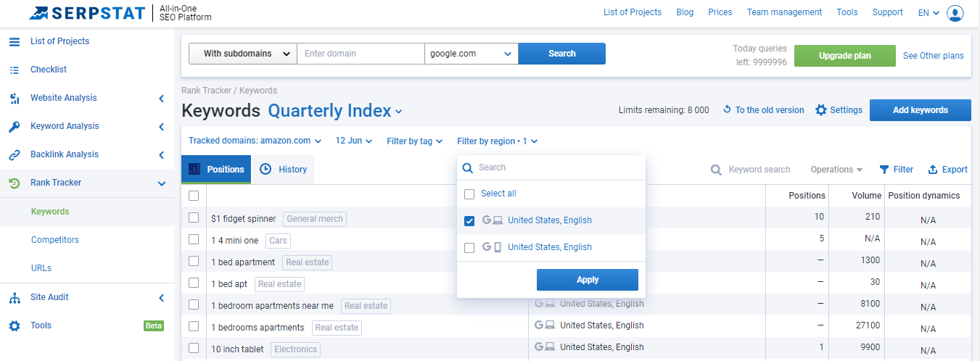Open Keywords in the sidebar
980x361 pixels.
(50, 212)
